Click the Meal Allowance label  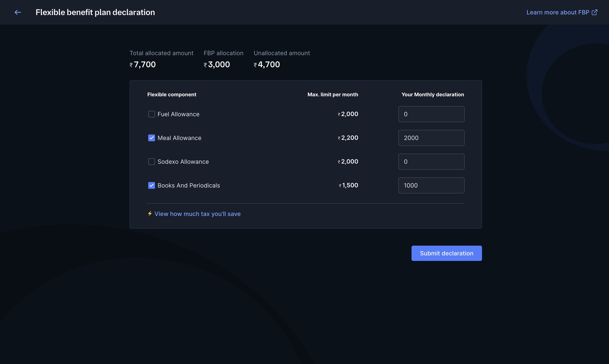pos(179,138)
